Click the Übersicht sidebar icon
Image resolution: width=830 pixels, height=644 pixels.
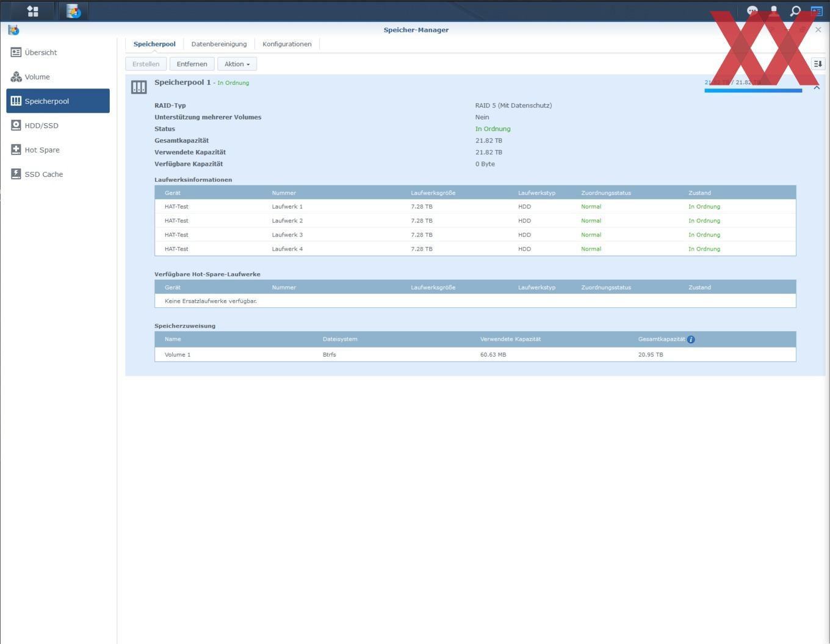point(16,52)
